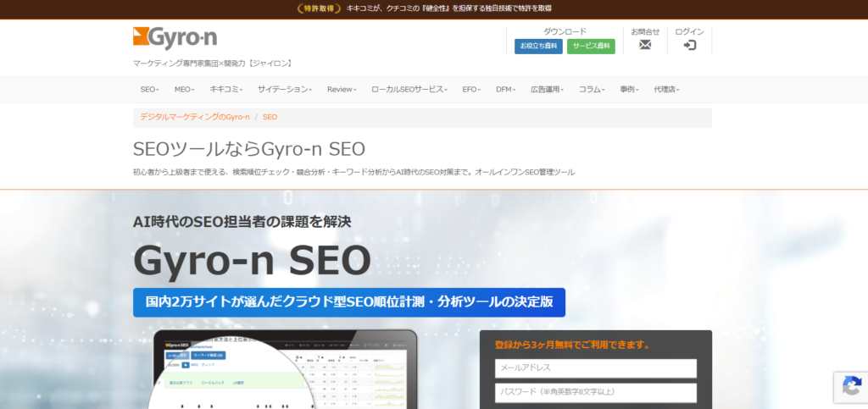
Task: Expand the ローカルSEOサービス menu
Action: pos(409,90)
